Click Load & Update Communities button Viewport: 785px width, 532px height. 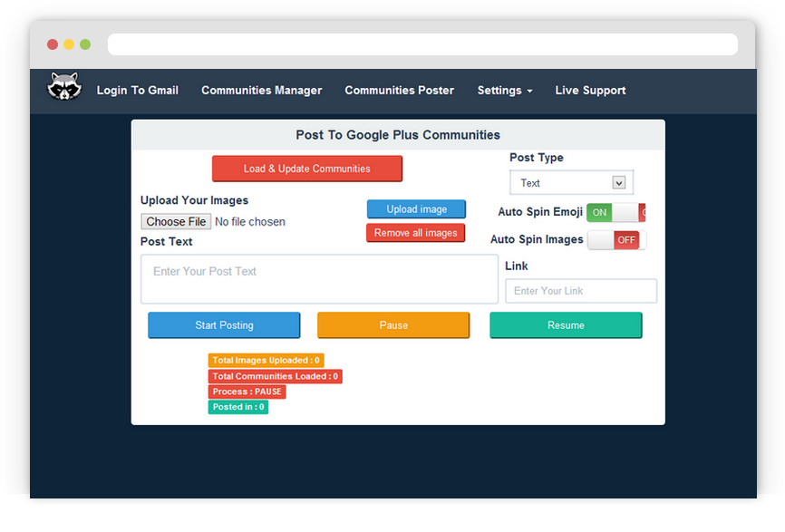coord(307,169)
